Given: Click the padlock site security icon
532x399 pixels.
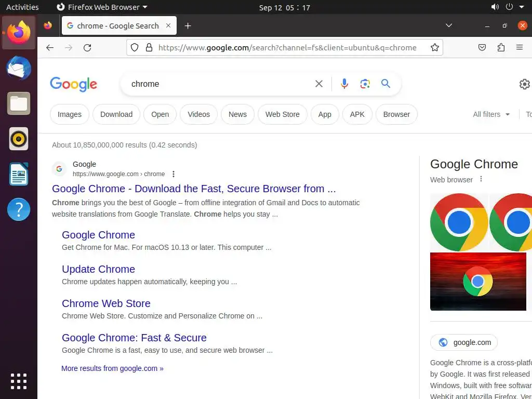Looking at the screenshot, I should (149, 47).
